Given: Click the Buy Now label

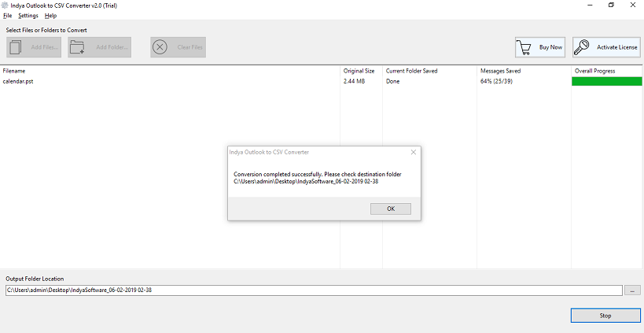Looking at the screenshot, I should pyautogui.click(x=550, y=47).
